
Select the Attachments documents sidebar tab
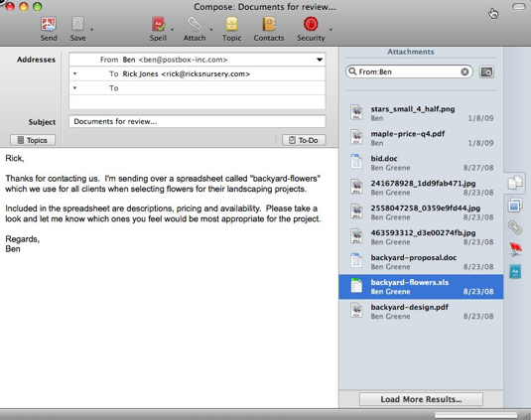tap(515, 183)
